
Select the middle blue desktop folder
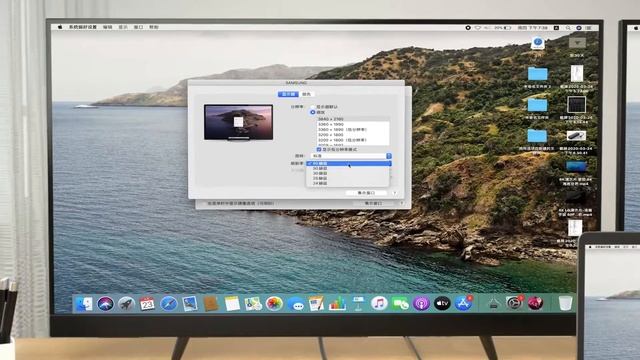pos(538,105)
